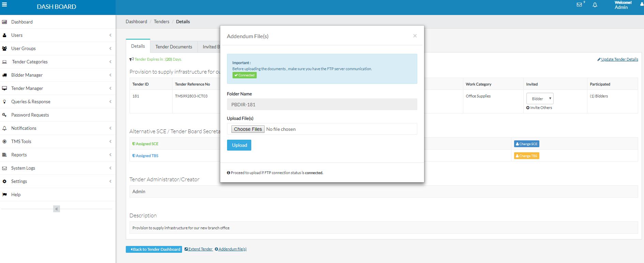Click the Choose Files button
Viewport: 644px width, 263px height.
tap(248, 129)
